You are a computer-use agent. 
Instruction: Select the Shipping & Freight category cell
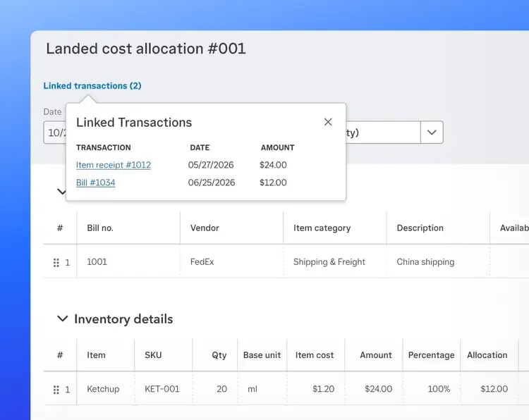tap(334, 261)
